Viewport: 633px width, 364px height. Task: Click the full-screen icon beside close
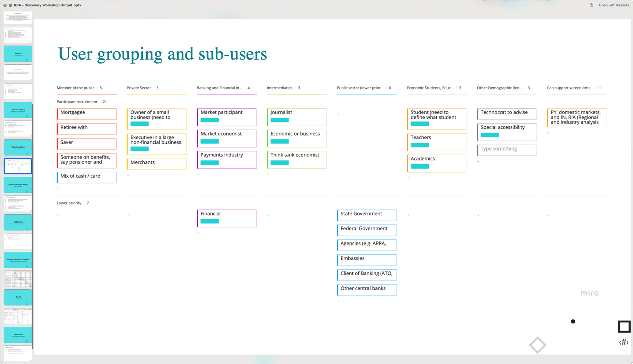pos(10,5)
